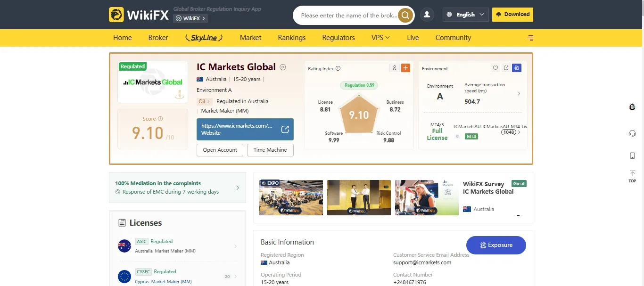Click the Rating Index info icon
This screenshot has height=286, width=644.
click(x=338, y=68)
